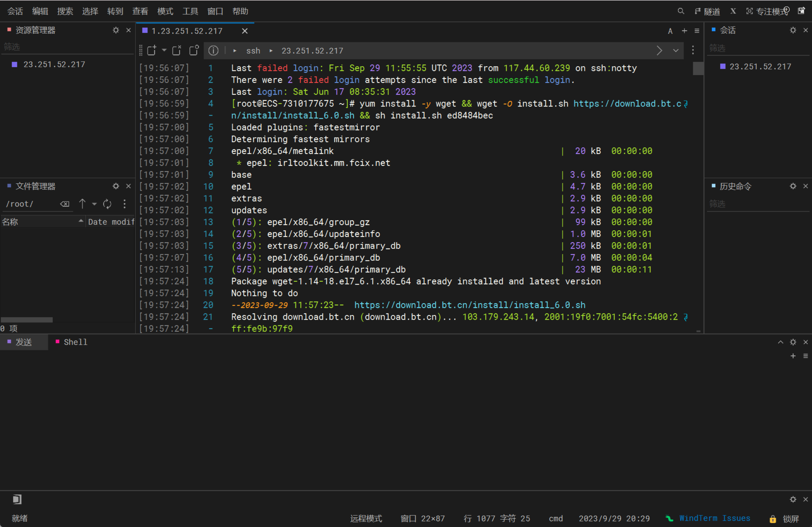The height and width of the screenshot is (527, 812).
Task: Close the 历史命令 panel
Action: [x=806, y=186]
